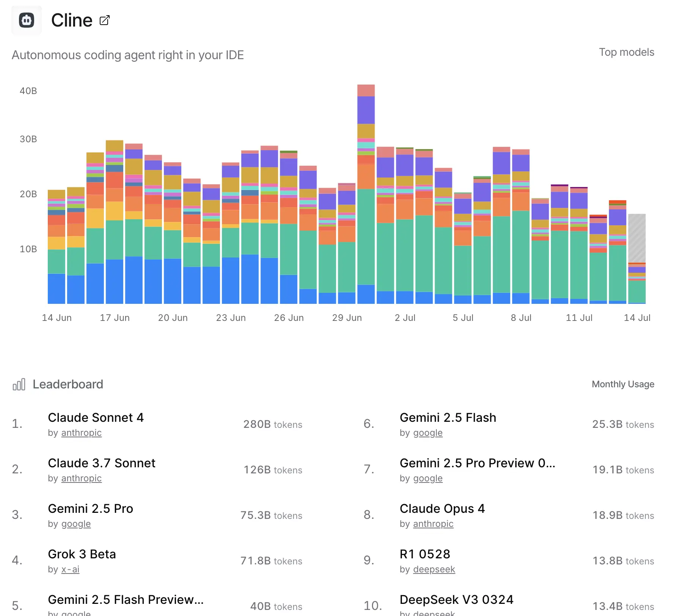Click the gray striped bar for 14 Jul
This screenshot has width=684, height=616.
point(637,238)
